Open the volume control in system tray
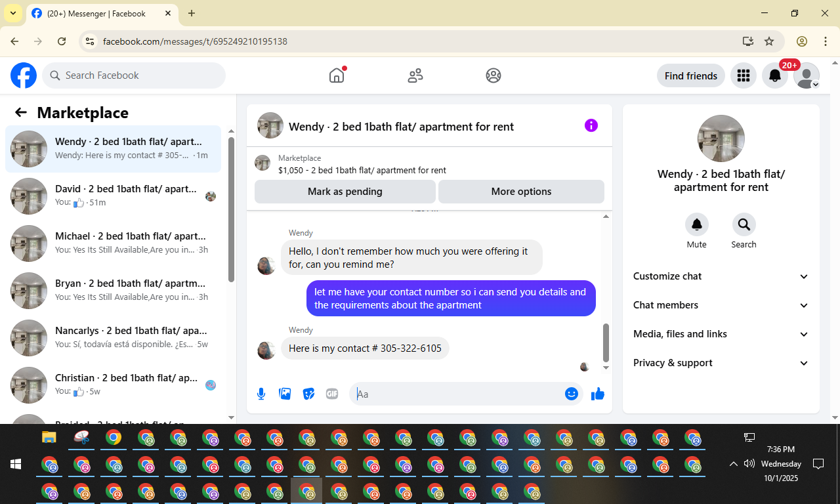 click(749, 464)
